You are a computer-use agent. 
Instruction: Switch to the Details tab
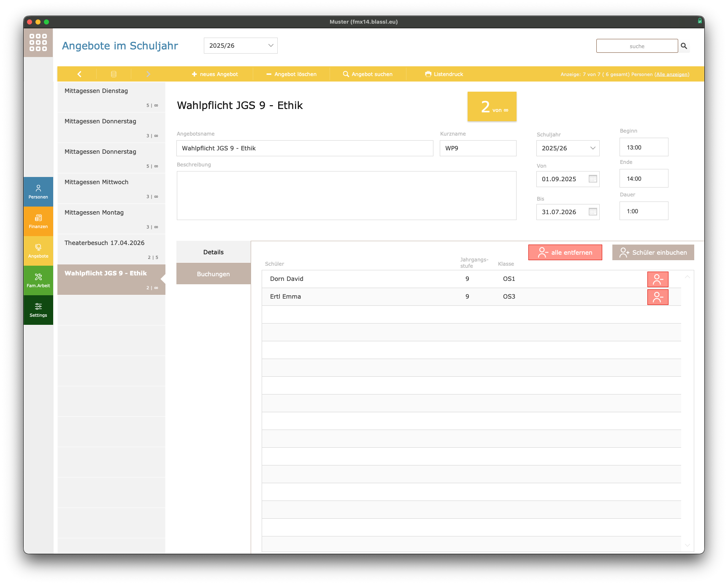point(214,252)
